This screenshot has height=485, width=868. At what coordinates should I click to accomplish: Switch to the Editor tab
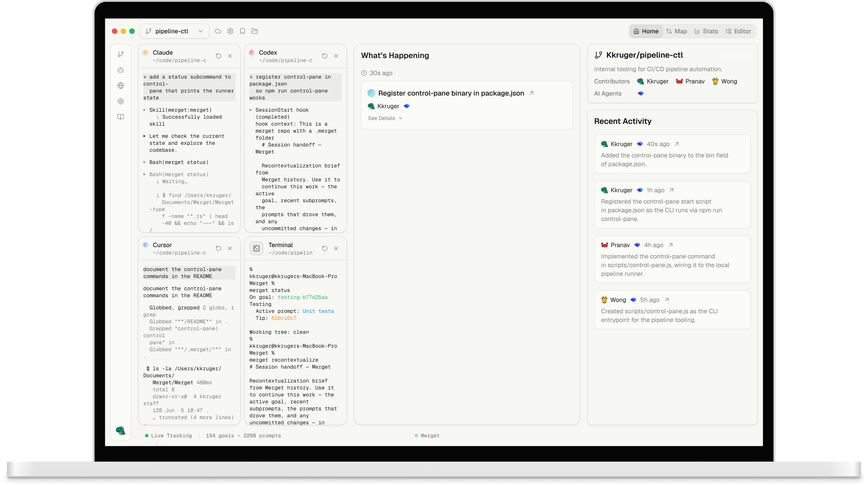[738, 31]
